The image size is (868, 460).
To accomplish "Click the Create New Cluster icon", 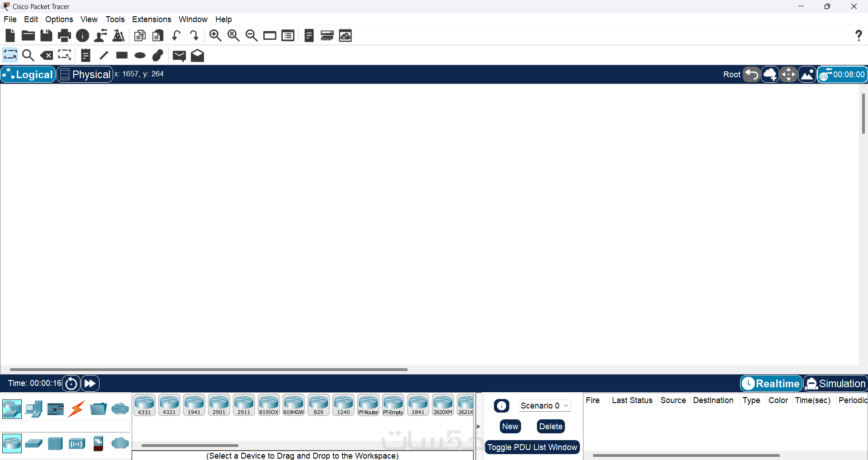I will 770,75.
